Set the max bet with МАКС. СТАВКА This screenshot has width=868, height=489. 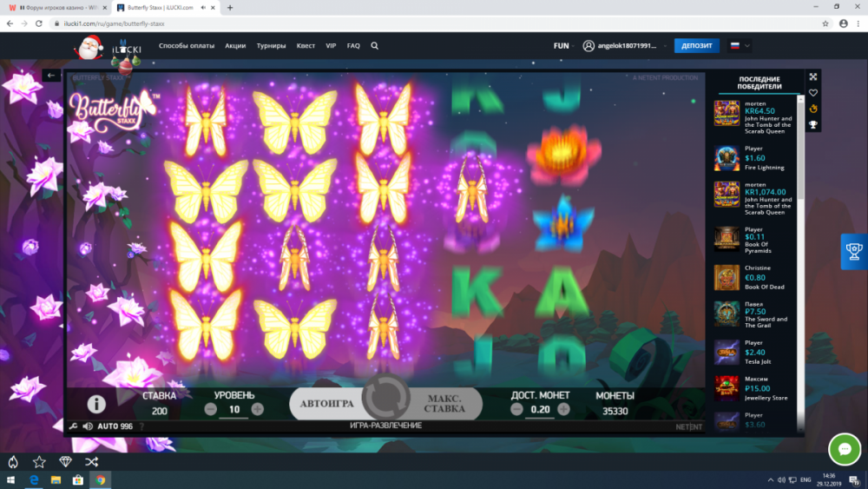click(445, 404)
